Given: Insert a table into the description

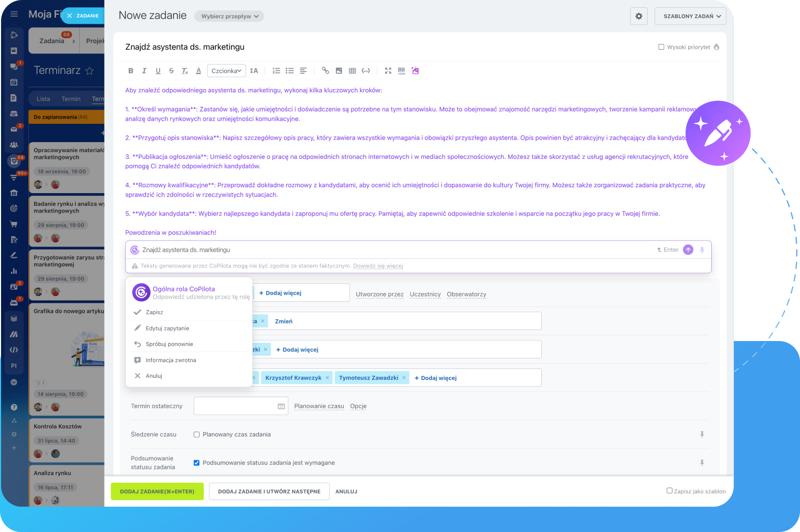Looking at the screenshot, I should tap(352, 71).
